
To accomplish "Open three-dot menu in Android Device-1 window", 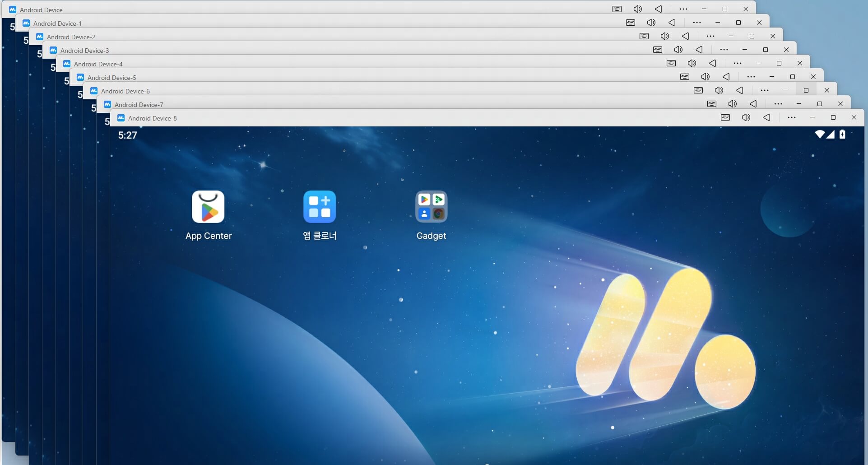I will pyautogui.click(x=697, y=23).
